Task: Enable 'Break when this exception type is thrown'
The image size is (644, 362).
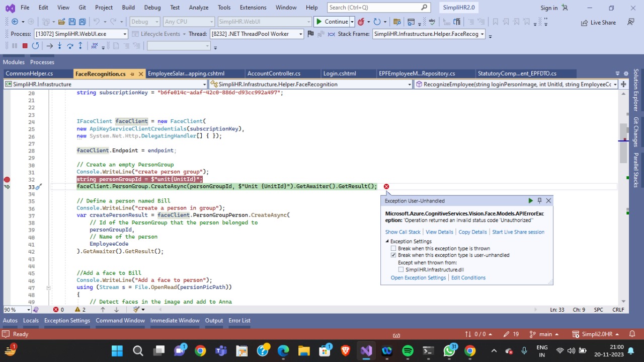Action: (393, 249)
